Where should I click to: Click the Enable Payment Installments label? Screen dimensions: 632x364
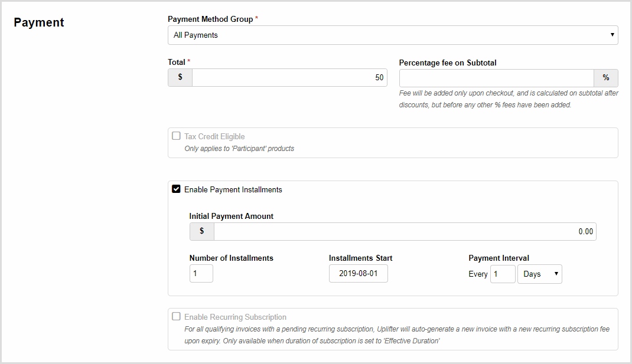(233, 190)
